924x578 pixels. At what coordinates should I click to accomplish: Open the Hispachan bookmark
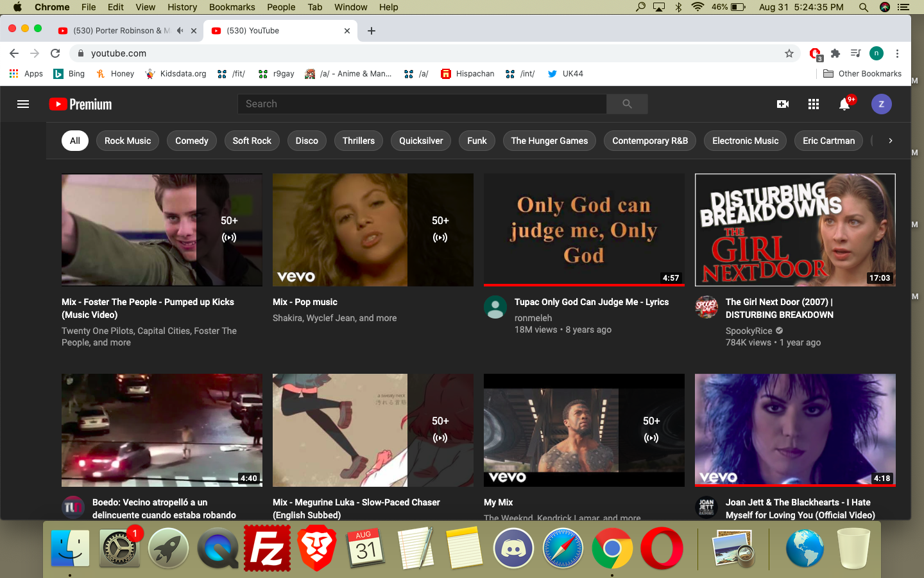click(468, 74)
